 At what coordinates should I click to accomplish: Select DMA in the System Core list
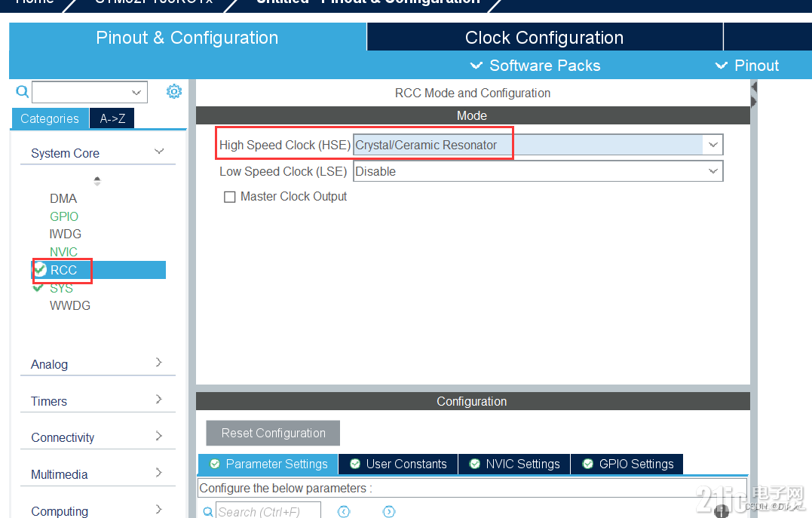63,198
